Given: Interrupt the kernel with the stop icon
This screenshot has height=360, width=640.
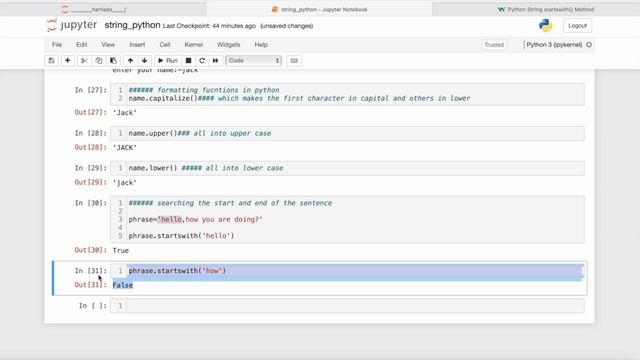Looking at the screenshot, I should coord(188,60).
